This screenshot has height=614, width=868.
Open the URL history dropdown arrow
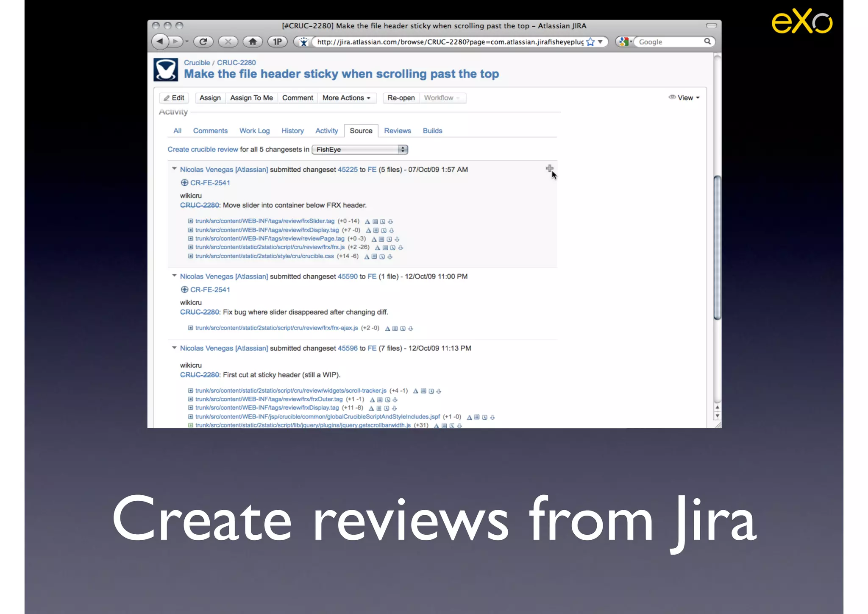[600, 42]
